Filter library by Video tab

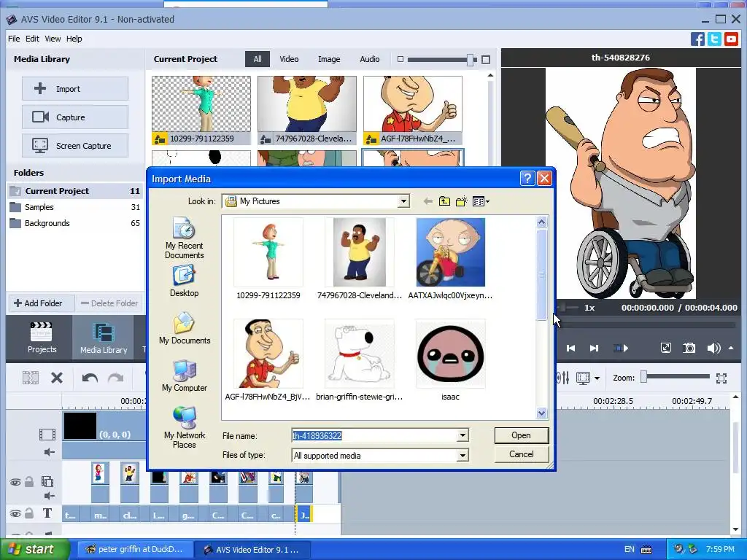click(x=289, y=59)
